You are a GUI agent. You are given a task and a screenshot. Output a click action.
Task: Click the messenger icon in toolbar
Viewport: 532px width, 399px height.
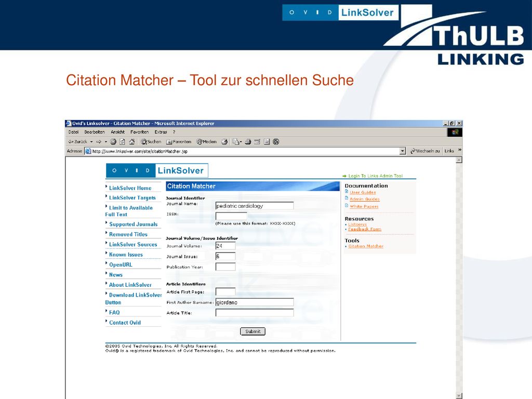[276, 142]
